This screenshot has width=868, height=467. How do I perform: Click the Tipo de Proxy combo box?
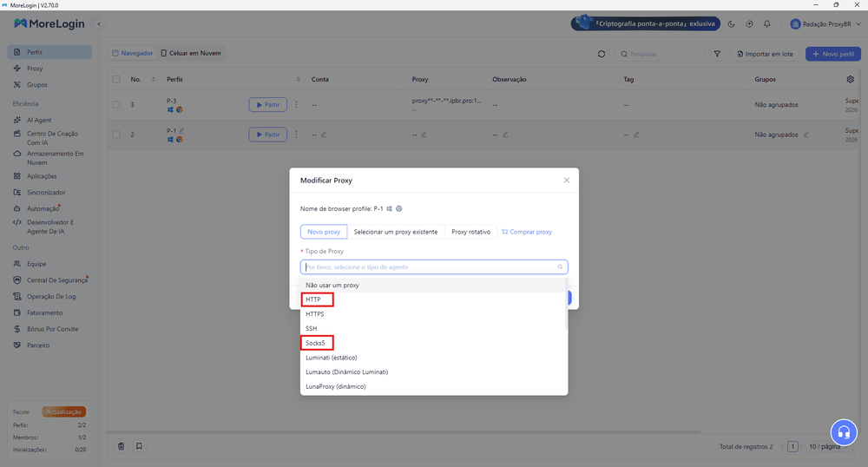point(434,266)
